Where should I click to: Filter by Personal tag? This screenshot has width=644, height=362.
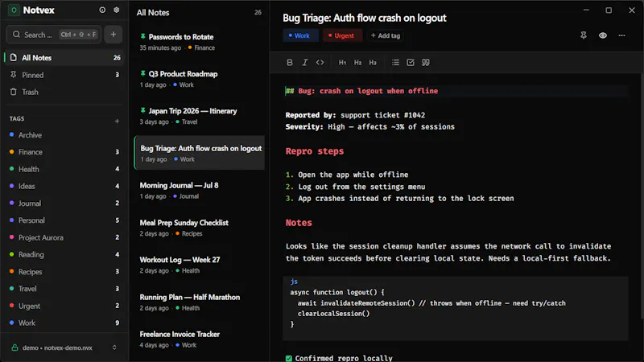pyautogui.click(x=64, y=220)
